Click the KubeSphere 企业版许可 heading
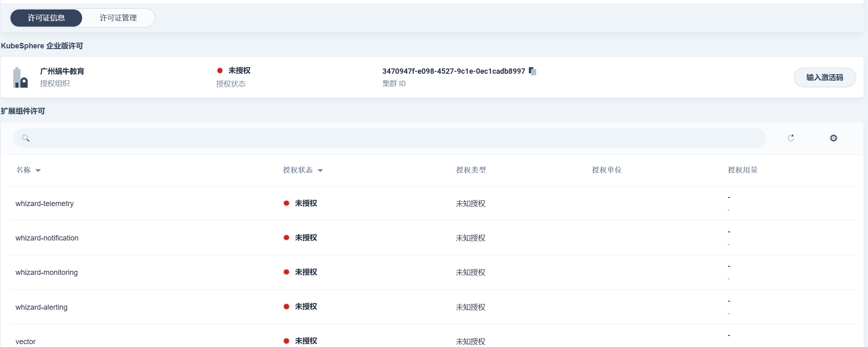868x347 pixels. point(42,46)
